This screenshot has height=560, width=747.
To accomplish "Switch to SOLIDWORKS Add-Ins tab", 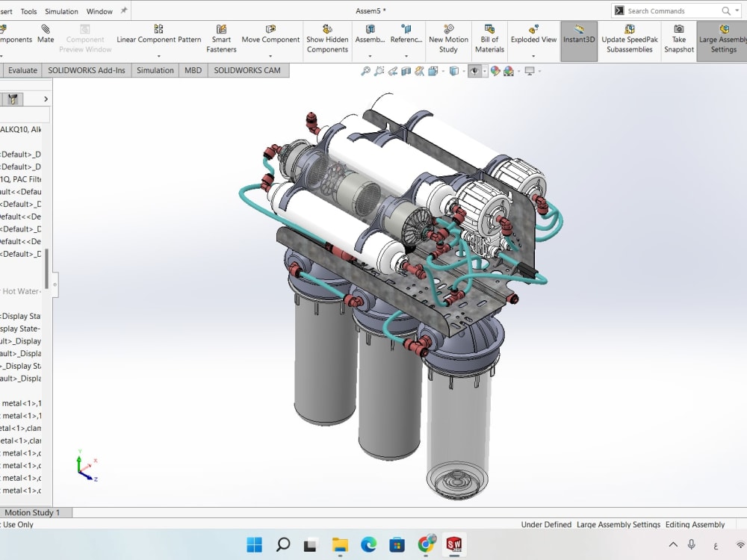I will [86, 70].
